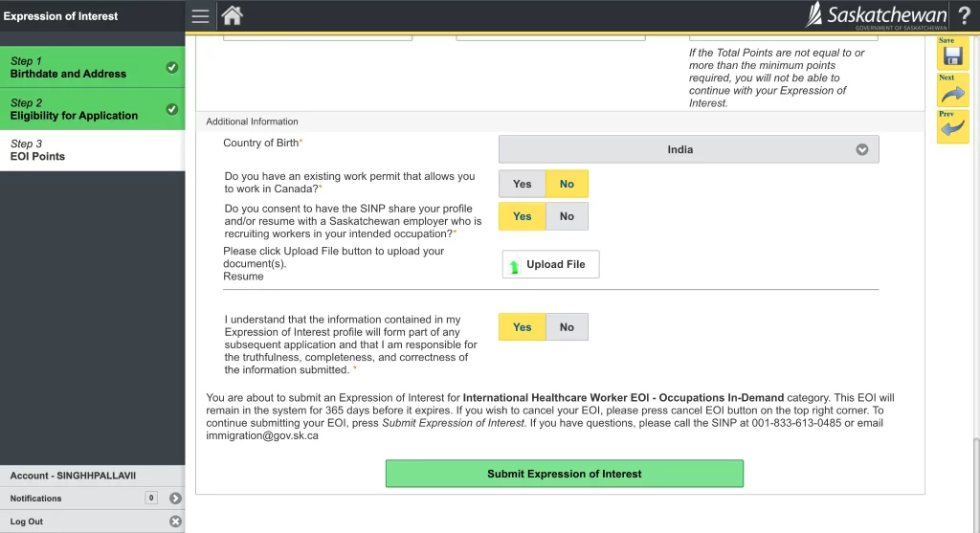Viewport: 980px width, 533px height.
Task: Go to the Home icon
Action: (232, 16)
